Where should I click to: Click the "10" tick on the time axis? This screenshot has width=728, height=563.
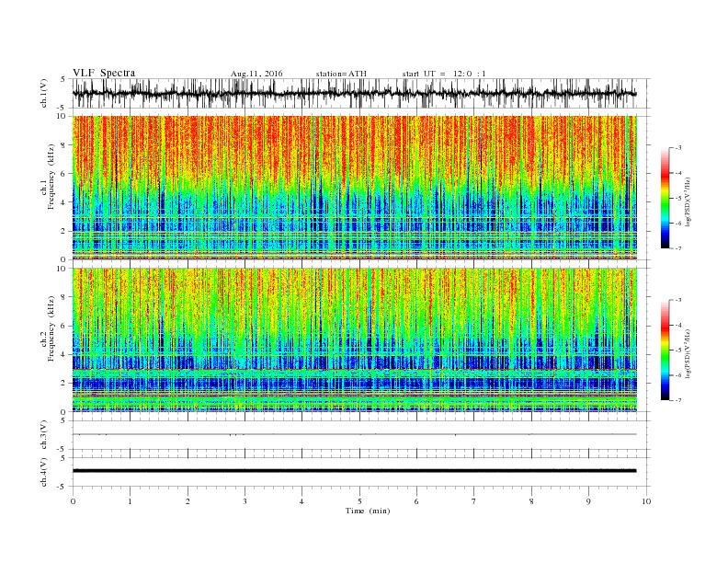click(646, 501)
